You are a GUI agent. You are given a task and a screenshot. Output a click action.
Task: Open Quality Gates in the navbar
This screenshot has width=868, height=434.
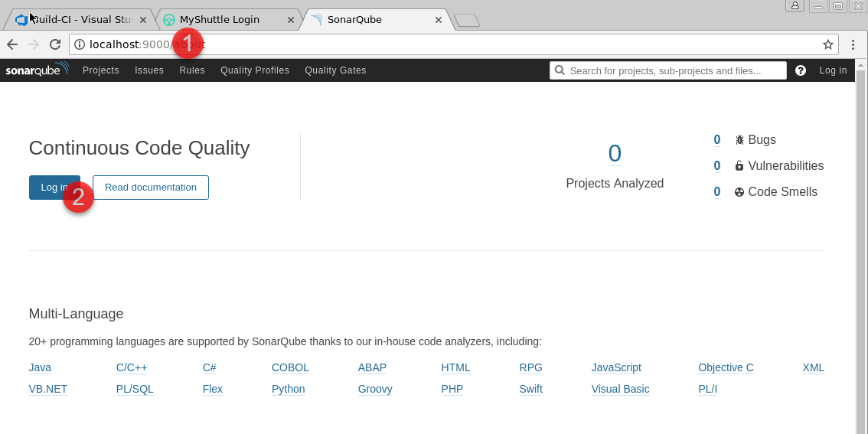click(x=335, y=70)
